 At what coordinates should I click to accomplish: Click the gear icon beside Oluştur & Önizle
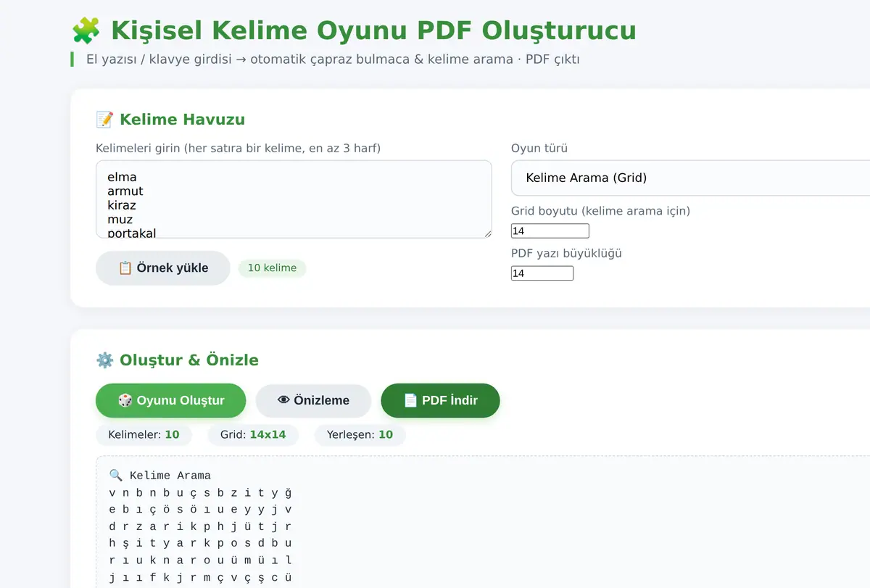point(104,360)
